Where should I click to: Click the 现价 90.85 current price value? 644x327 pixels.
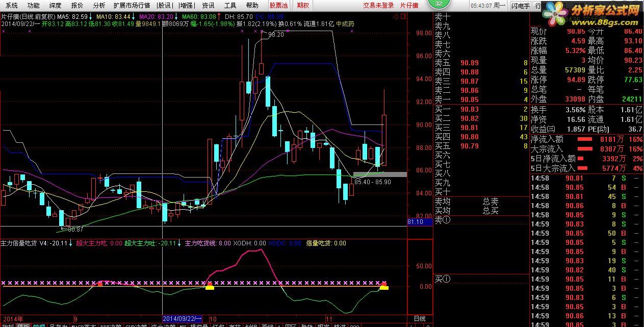576,32
